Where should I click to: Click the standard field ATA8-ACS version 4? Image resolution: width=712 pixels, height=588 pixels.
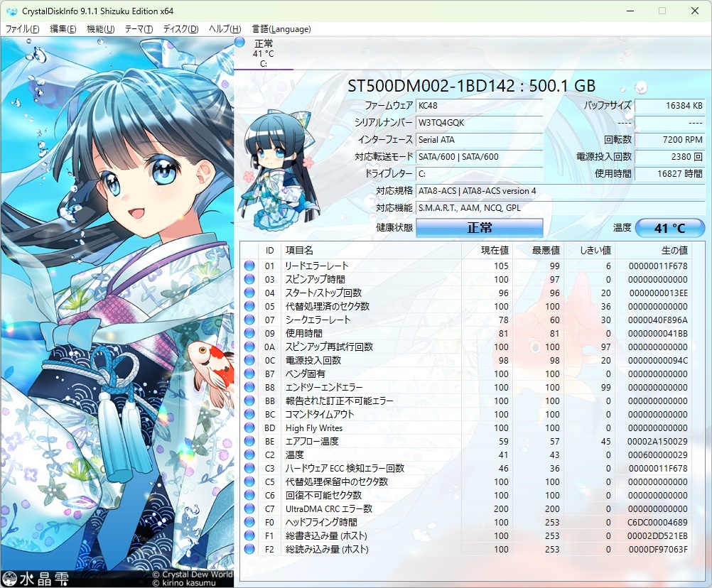coord(561,191)
